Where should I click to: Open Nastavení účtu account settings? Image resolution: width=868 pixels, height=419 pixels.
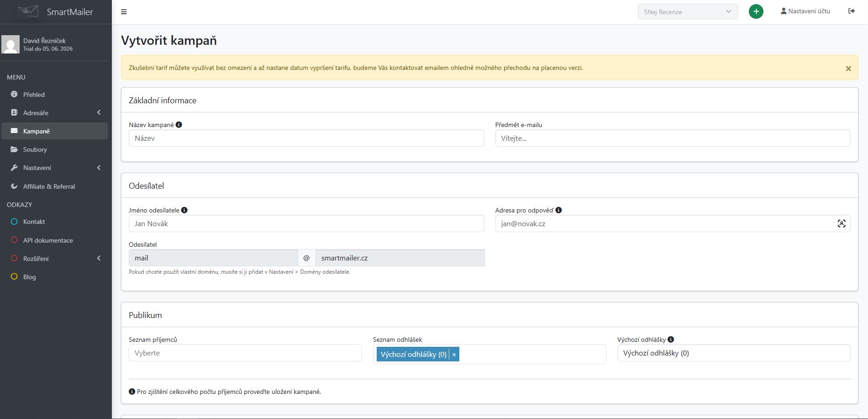805,11
